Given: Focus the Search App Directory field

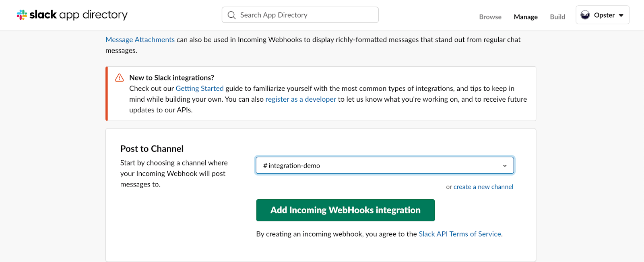Looking at the screenshot, I should point(300,15).
